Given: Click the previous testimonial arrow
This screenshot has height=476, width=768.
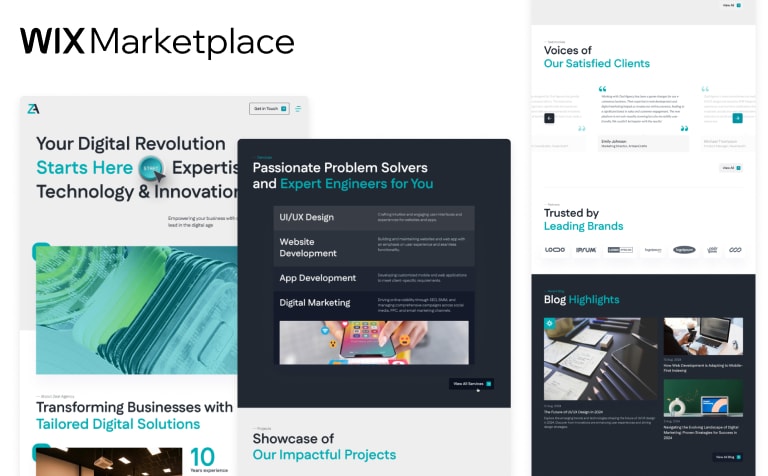Looking at the screenshot, I should 549,118.
